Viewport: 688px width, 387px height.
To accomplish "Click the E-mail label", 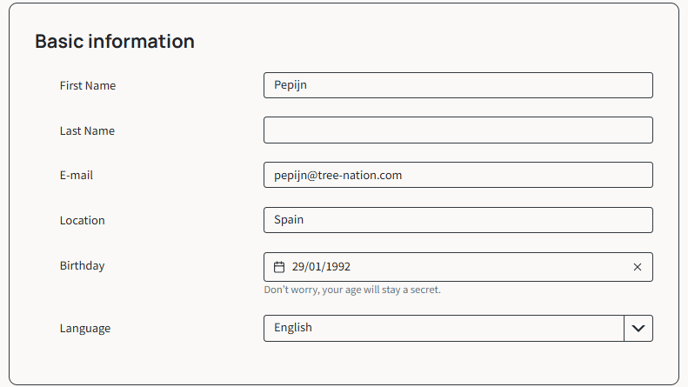I will coord(76,175).
